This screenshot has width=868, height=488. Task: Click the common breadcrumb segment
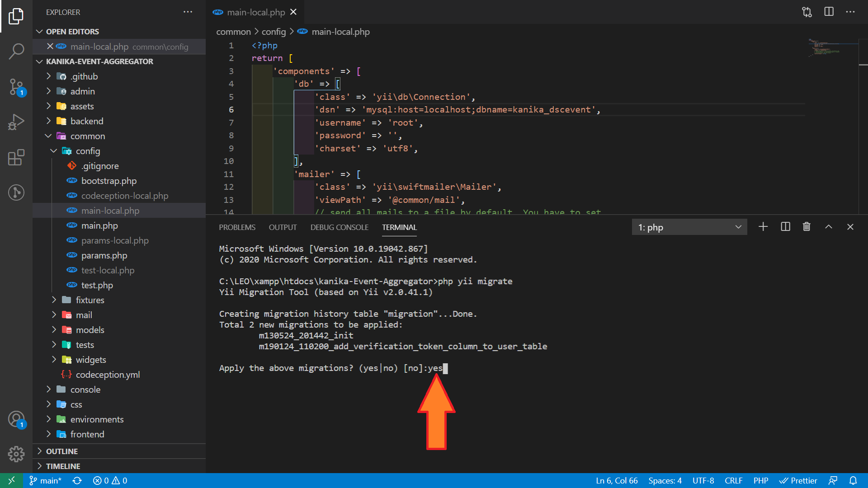coord(233,32)
